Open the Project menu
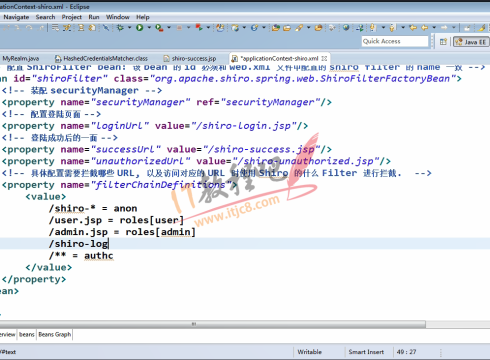 click(71, 17)
